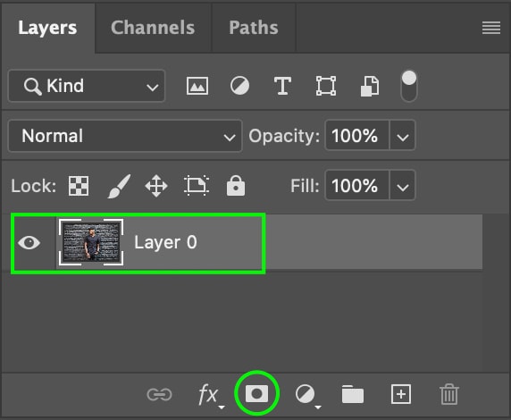The height and width of the screenshot is (420, 511).
Task: Hide Layer 0 using eye icon
Action: pos(29,242)
